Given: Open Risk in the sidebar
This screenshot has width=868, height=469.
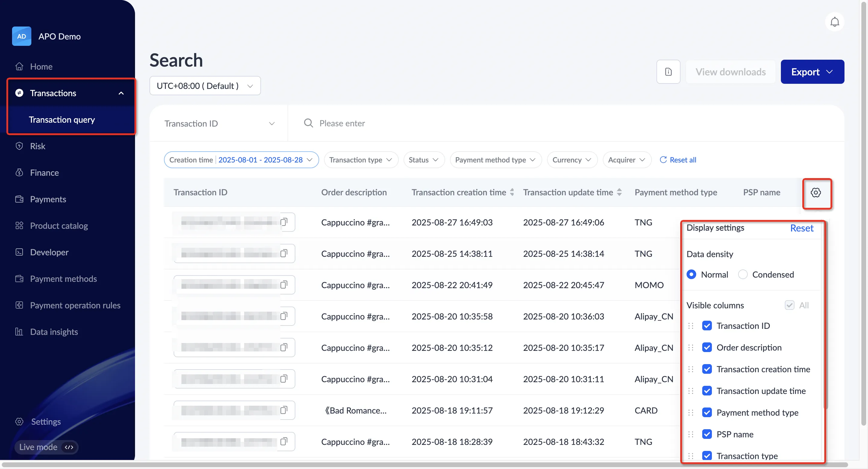Looking at the screenshot, I should point(37,146).
